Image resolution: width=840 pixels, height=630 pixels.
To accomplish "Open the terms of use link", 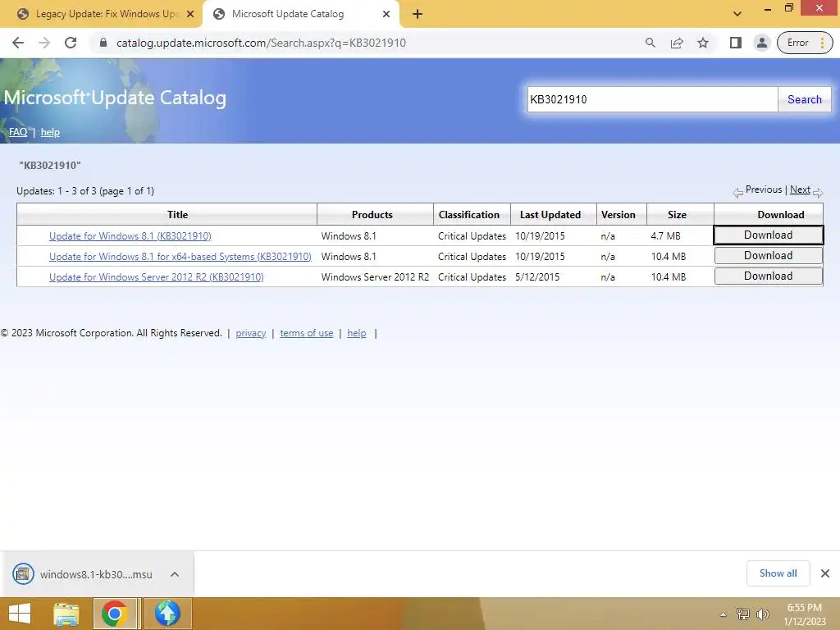I will pos(307,333).
